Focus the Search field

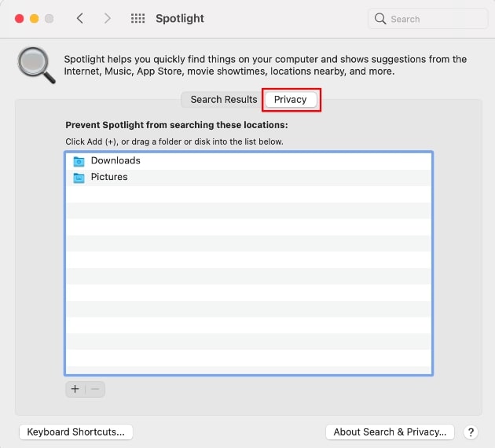427,19
